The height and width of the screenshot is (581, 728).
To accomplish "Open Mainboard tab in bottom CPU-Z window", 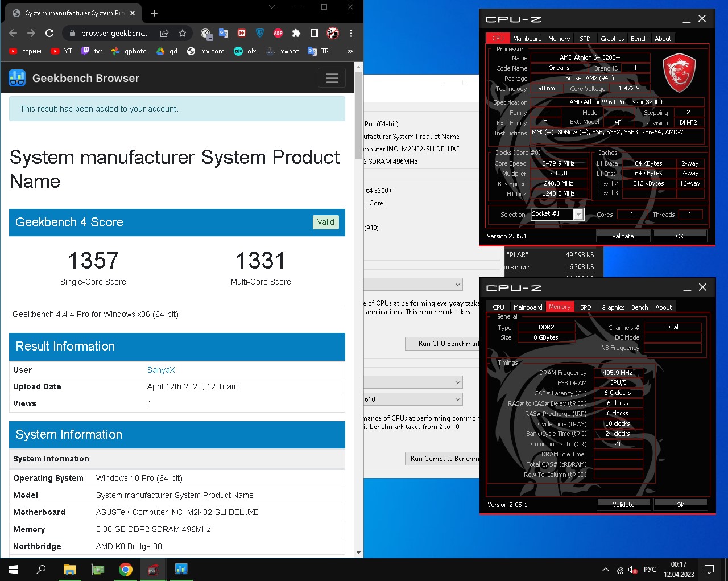I will pyautogui.click(x=528, y=307).
